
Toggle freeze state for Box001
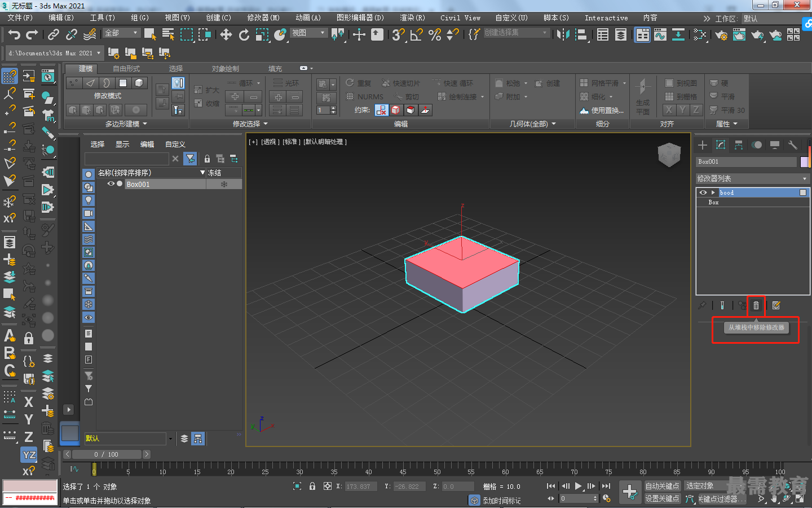(x=224, y=184)
